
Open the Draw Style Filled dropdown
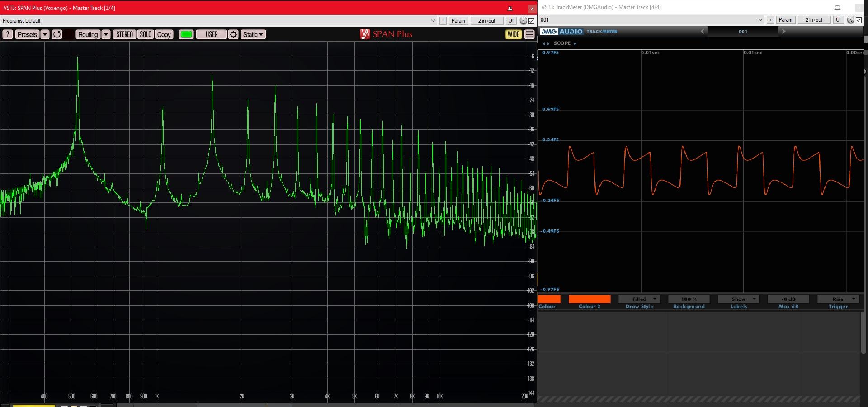[x=639, y=299]
